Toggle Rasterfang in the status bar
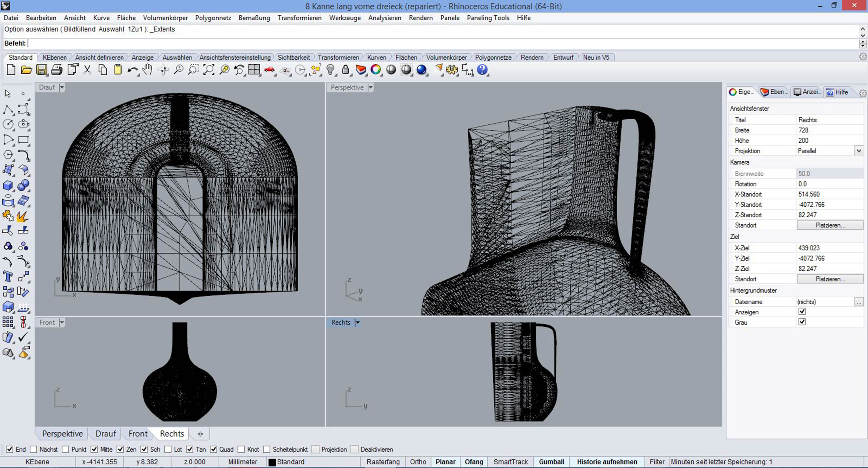This screenshot has height=468, width=868. (x=383, y=462)
